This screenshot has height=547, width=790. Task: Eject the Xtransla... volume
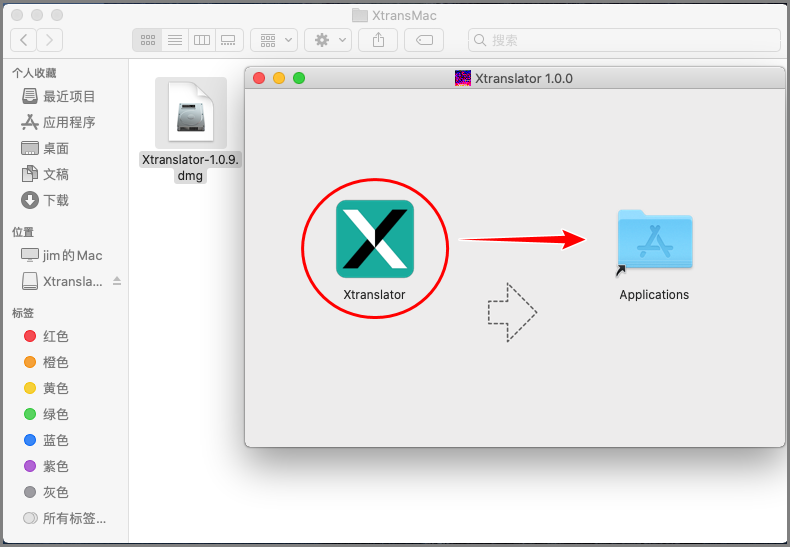click(x=117, y=281)
